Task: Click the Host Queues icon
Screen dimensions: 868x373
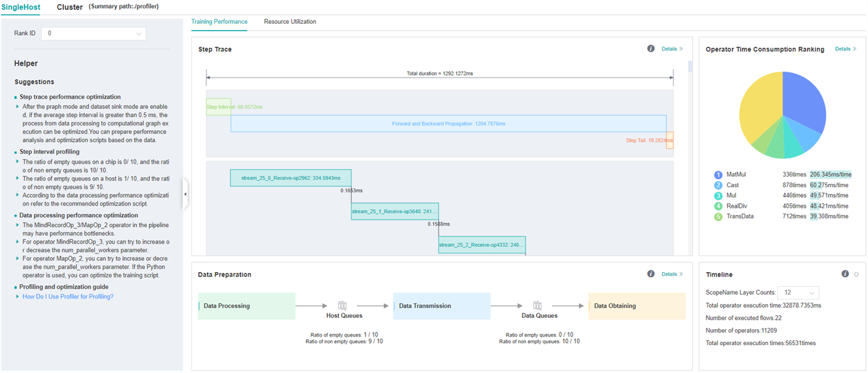Action: pos(343,305)
